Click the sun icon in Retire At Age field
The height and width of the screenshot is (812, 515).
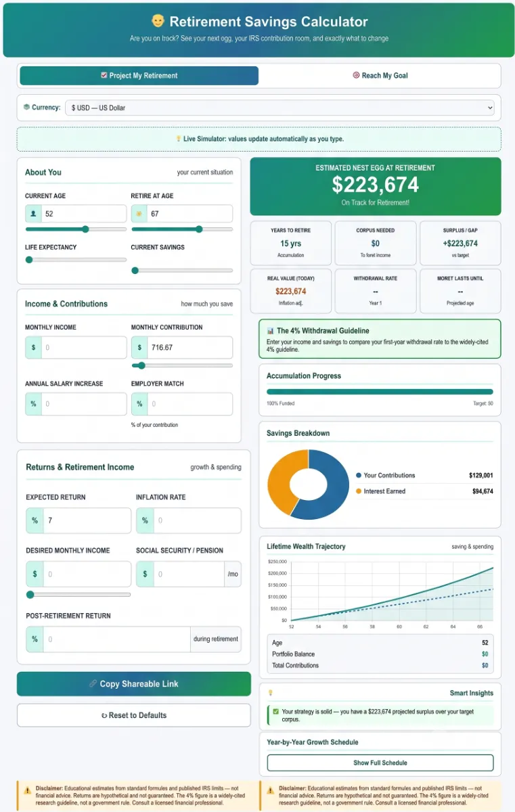click(139, 214)
